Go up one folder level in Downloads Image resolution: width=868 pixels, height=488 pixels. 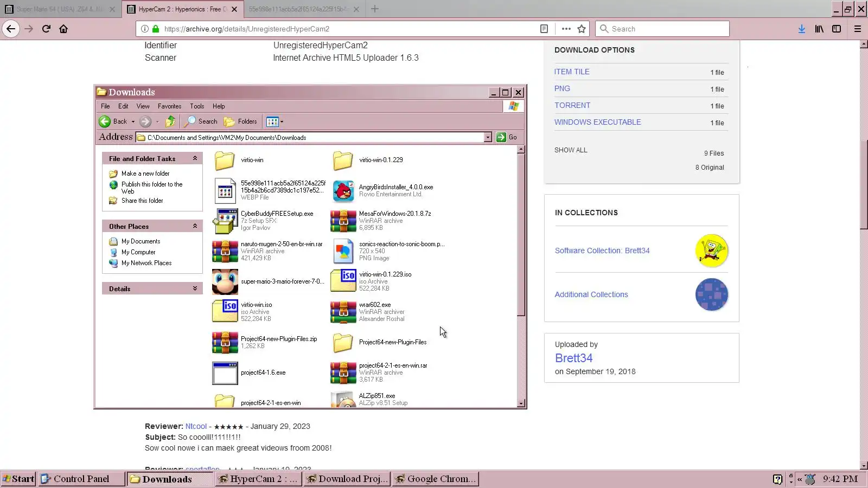point(170,121)
